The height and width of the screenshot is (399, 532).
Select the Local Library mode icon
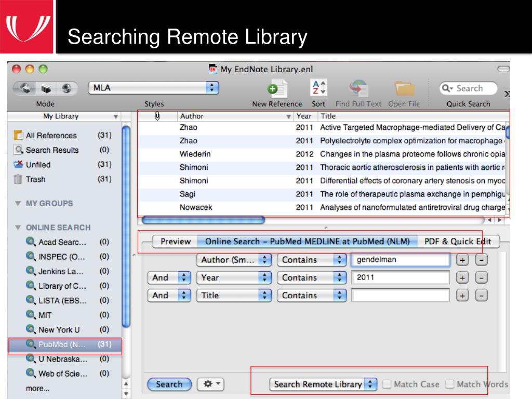(25, 88)
